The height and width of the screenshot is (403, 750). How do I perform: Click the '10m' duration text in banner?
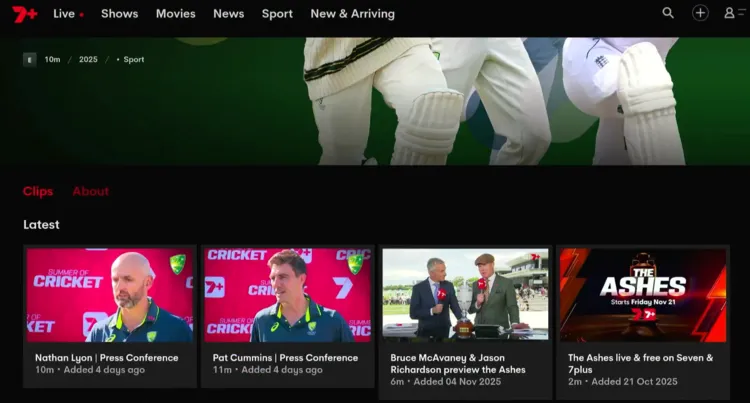coord(53,60)
